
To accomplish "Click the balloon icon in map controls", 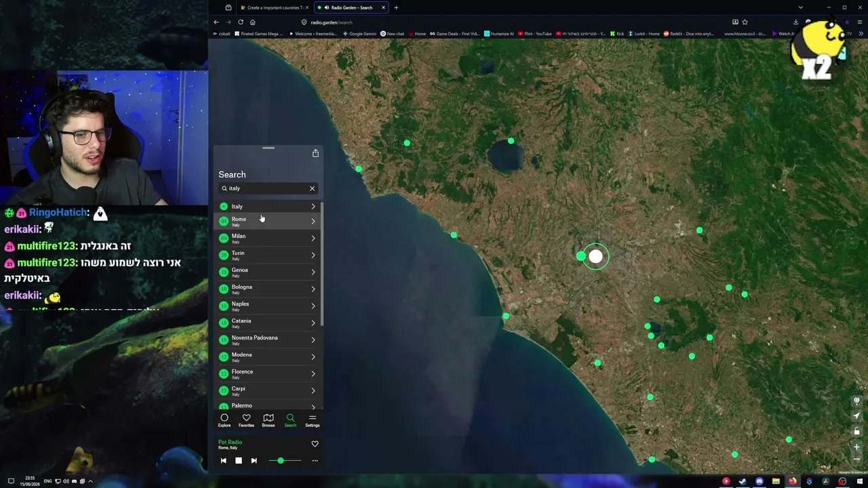I will (856, 401).
